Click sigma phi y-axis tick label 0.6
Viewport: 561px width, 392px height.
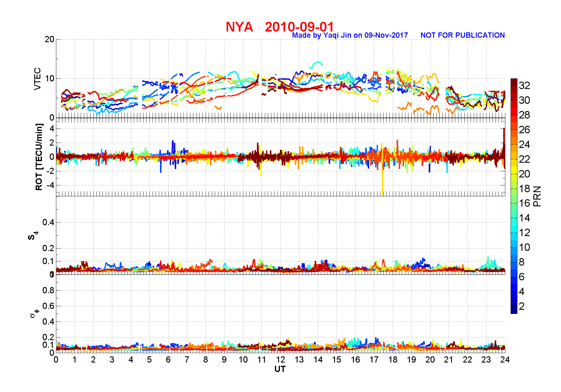[48, 306]
